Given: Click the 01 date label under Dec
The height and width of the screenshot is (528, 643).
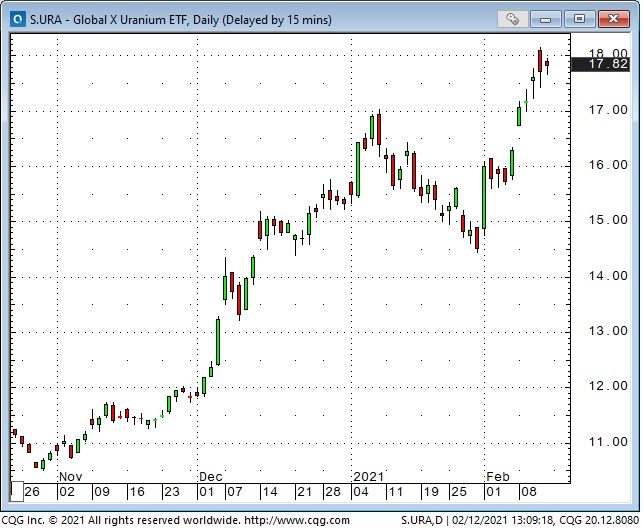Looking at the screenshot, I should [x=206, y=492].
